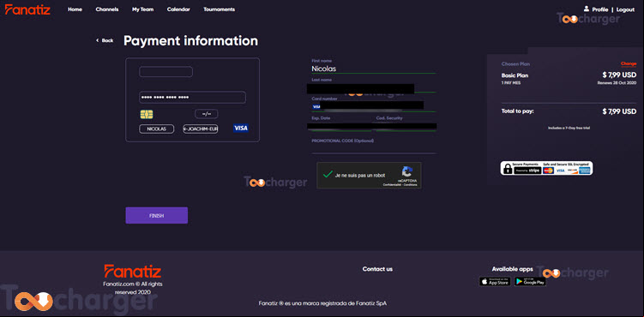Image resolution: width=644 pixels, height=317 pixels.
Task: Click the Card number field
Action: [374, 106]
